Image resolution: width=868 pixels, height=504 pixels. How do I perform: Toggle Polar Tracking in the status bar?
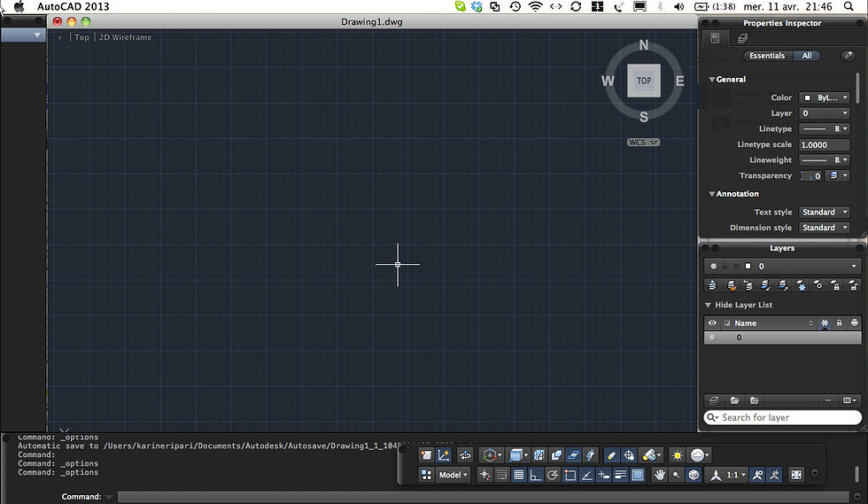(553, 475)
